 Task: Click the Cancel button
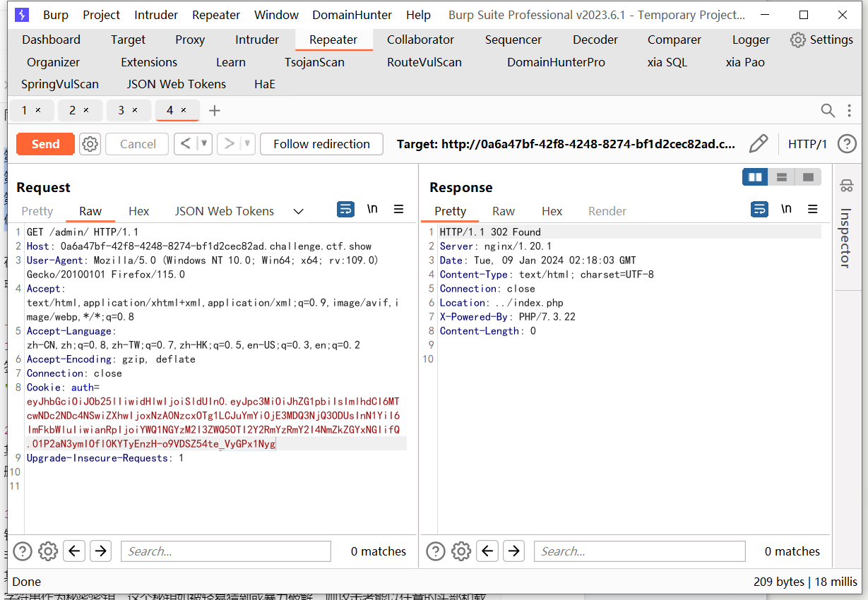pyautogui.click(x=138, y=144)
